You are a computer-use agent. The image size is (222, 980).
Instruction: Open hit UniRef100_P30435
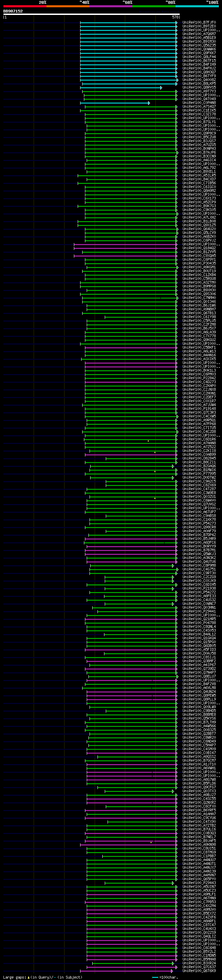pyautogui.click(x=199, y=263)
